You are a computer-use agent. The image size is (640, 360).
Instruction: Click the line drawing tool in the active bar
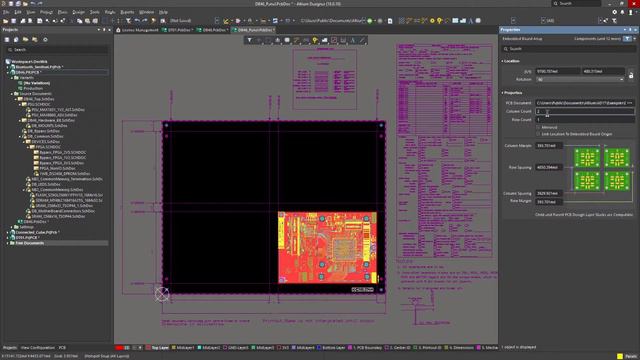[x=362, y=40]
